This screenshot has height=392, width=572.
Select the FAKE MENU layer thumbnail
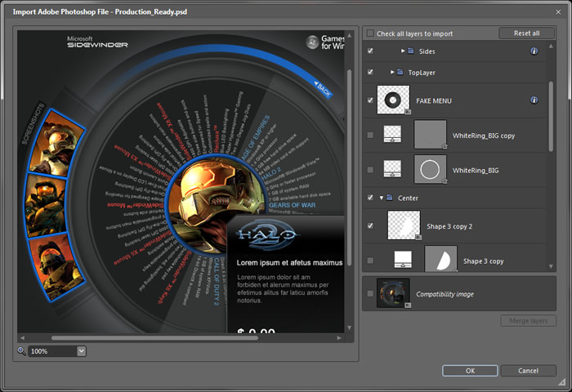coord(393,100)
